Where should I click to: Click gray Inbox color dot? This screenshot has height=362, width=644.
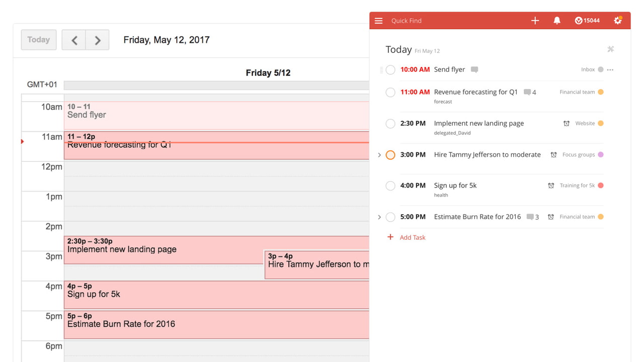point(600,70)
